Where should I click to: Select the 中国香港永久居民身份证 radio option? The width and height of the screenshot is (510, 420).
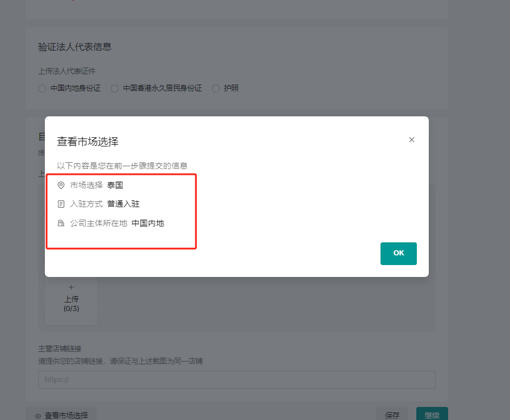click(114, 88)
